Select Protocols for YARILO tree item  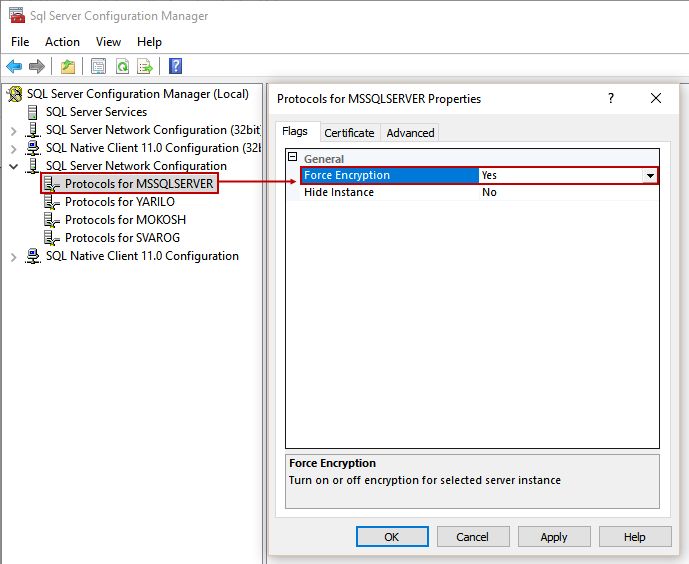(x=120, y=202)
